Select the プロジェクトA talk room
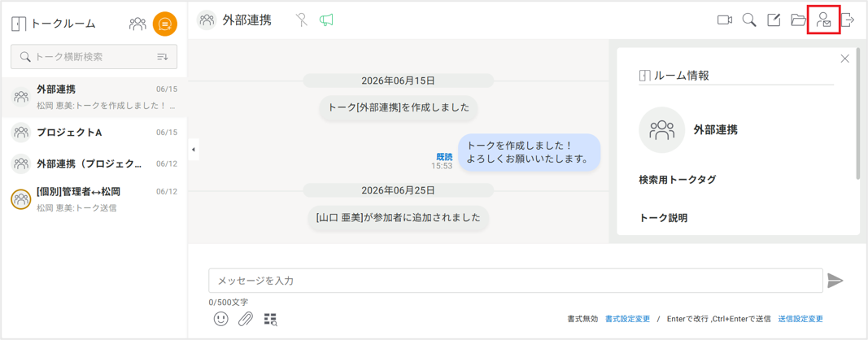868x340 pixels. point(94,133)
